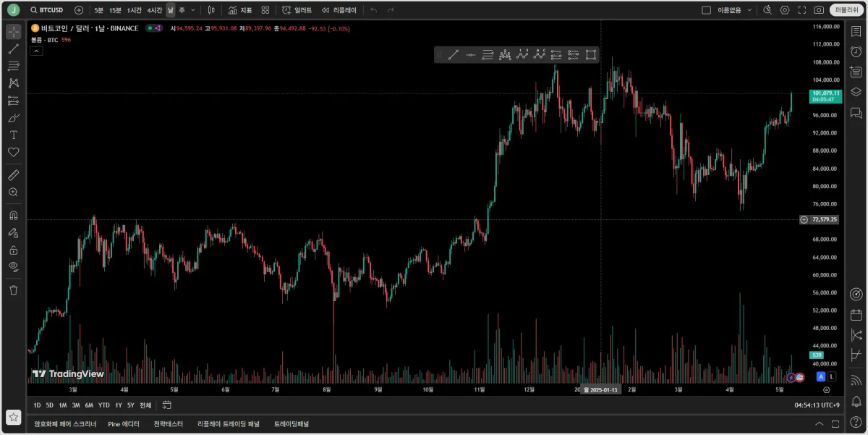Screen dimensions: 868x435
Task: Open the ruler measure tool
Action: (x=13, y=175)
